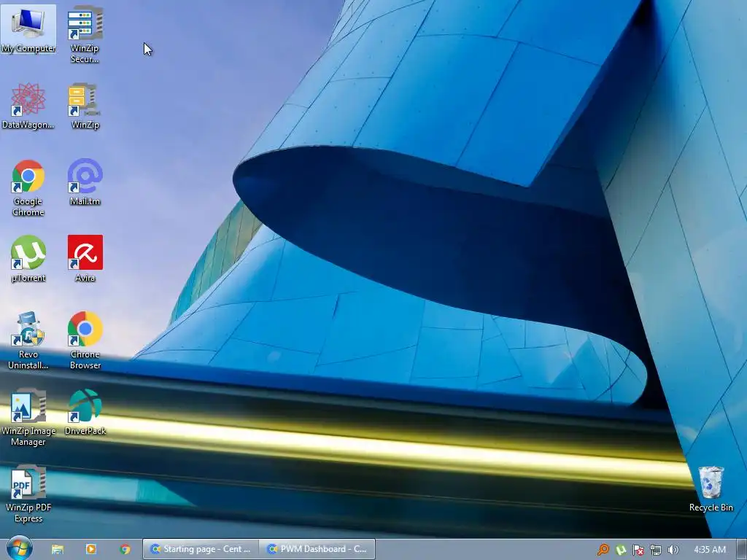Click the µTorrent system tray icon
The width and height of the screenshot is (747, 560).
click(x=621, y=550)
